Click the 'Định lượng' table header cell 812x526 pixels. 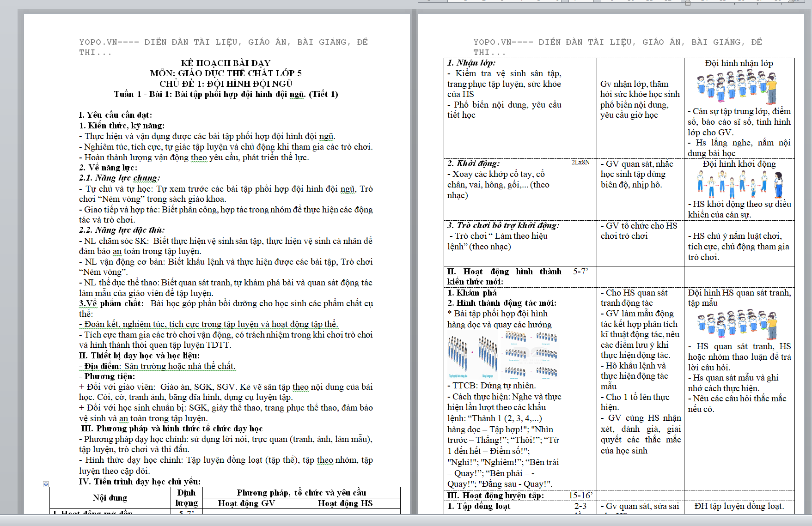tap(186, 498)
